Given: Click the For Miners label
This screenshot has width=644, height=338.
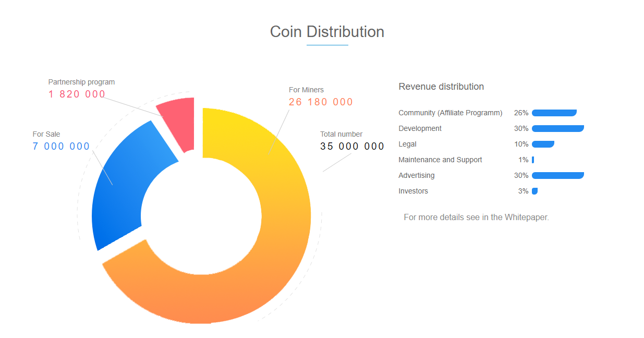Looking at the screenshot, I should tap(306, 90).
